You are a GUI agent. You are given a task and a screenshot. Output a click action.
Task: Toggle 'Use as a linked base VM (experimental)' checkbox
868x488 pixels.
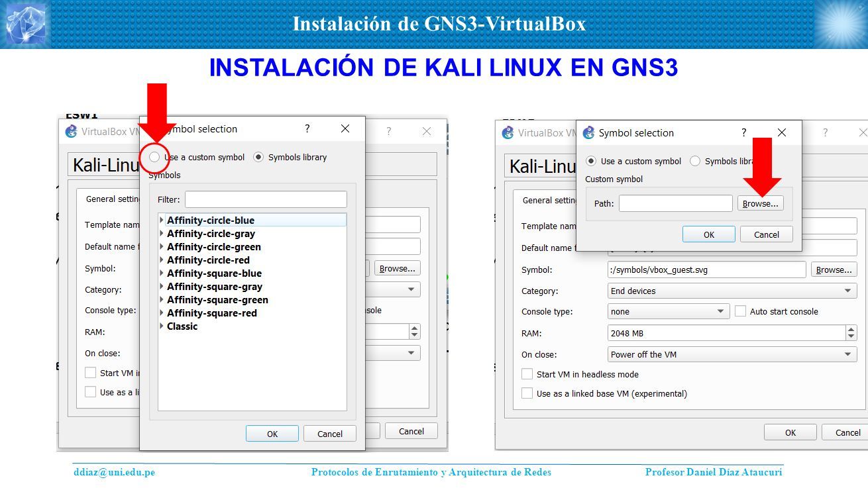[527, 393]
